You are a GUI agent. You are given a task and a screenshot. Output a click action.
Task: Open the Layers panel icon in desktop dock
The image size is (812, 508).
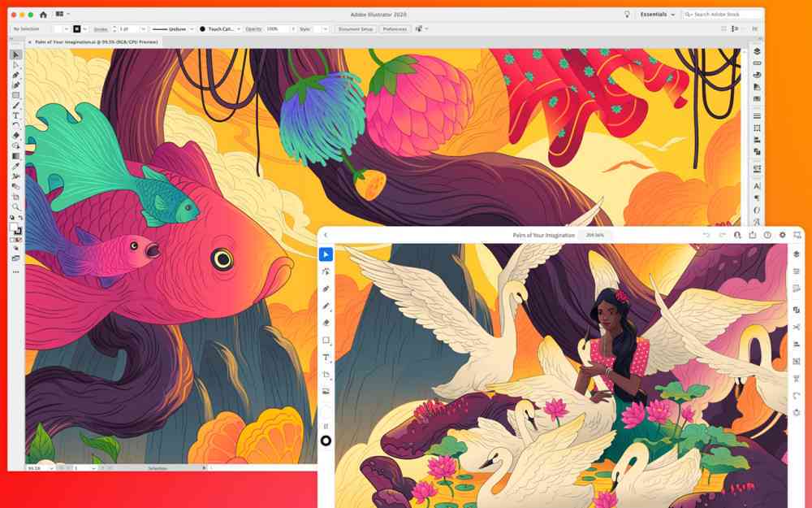tap(757, 51)
